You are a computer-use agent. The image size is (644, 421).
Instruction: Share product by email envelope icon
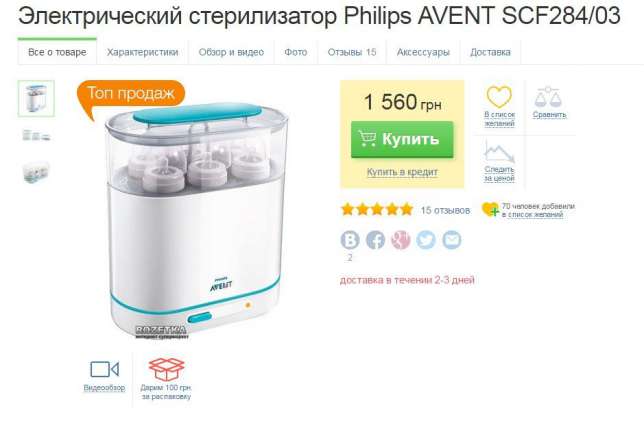pyautogui.click(x=451, y=240)
